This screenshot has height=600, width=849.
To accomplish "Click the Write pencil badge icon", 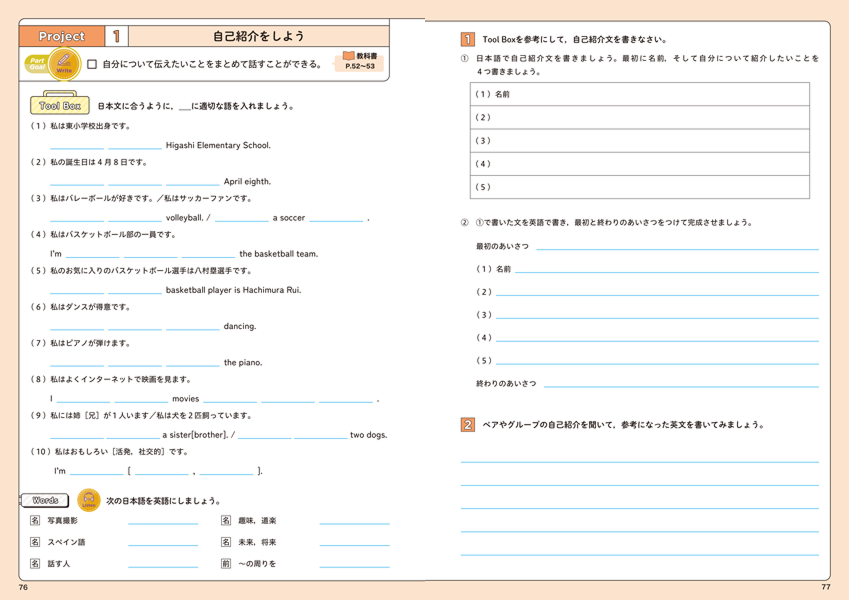I will click(x=64, y=66).
